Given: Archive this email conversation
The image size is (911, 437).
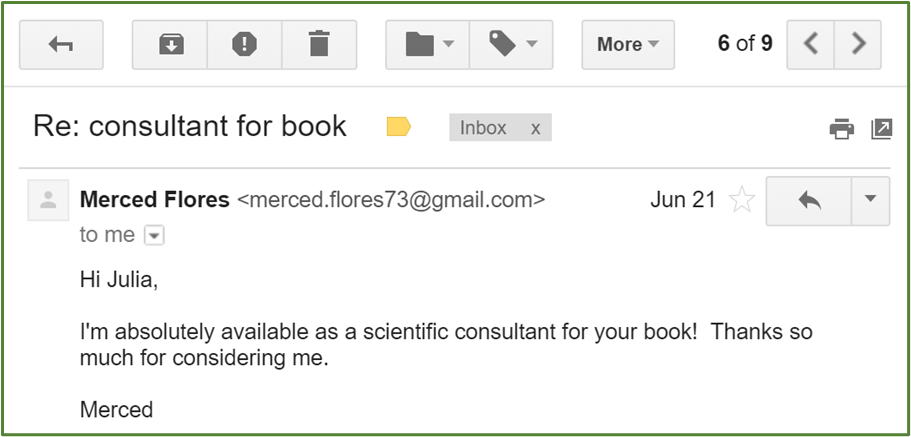Looking at the screenshot, I should click(169, 44).
